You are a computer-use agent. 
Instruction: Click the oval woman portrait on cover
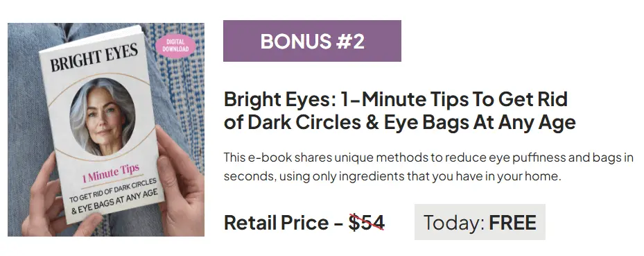point(103,117)
